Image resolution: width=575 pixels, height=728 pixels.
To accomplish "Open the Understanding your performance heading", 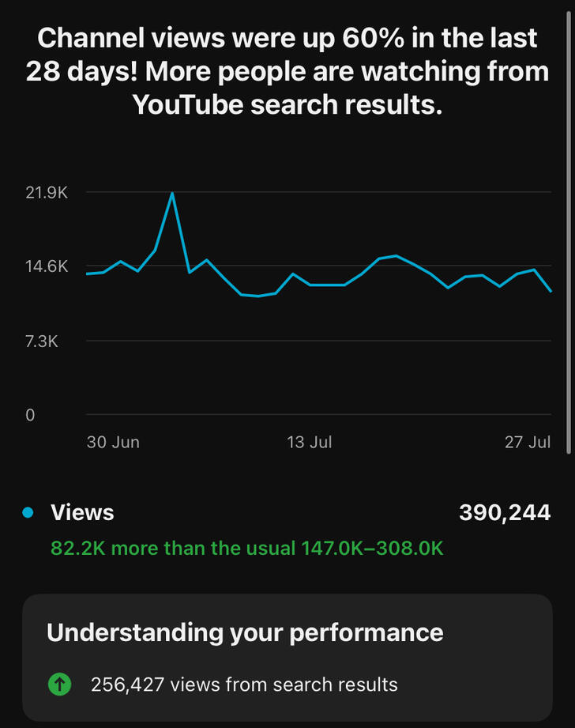I will click(245, 632).
